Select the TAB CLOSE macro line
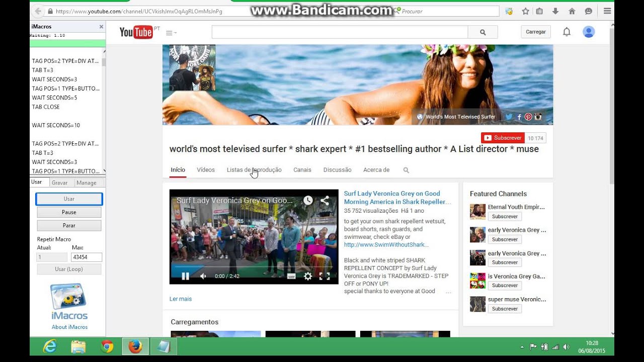This screenshot has width=644, height=362. pyautogui.click(x=46, y=107)
